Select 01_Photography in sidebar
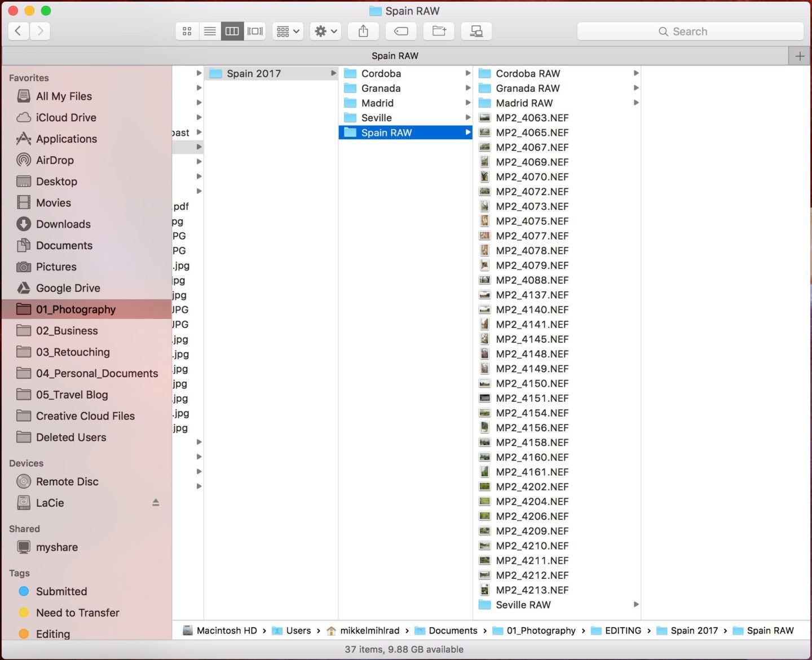The image size is (812, 660). point(87,309)
